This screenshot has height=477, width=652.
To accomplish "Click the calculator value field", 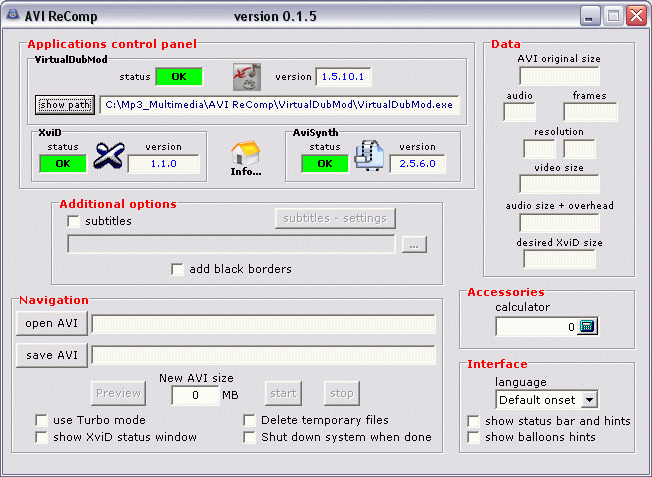I will coord(536,327).
